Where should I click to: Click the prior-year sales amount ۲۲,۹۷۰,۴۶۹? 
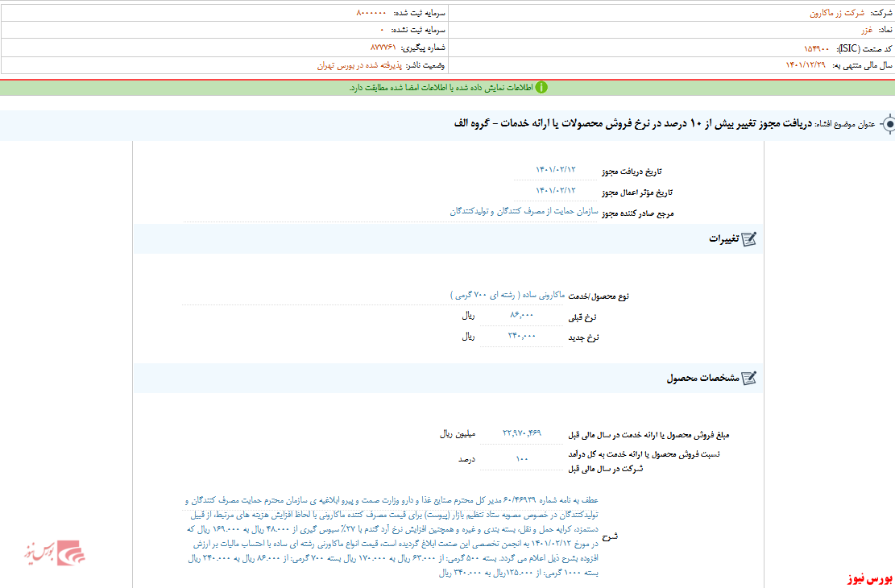(522, 433)
